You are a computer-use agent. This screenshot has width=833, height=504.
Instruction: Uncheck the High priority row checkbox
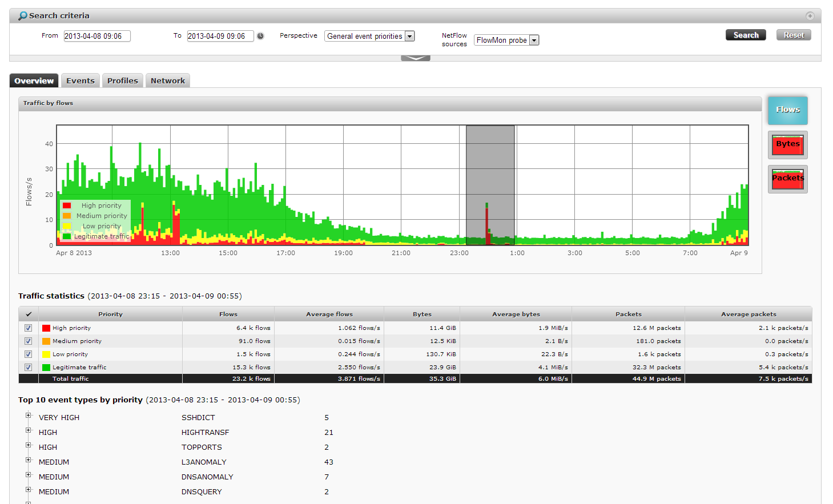point(29,328)
